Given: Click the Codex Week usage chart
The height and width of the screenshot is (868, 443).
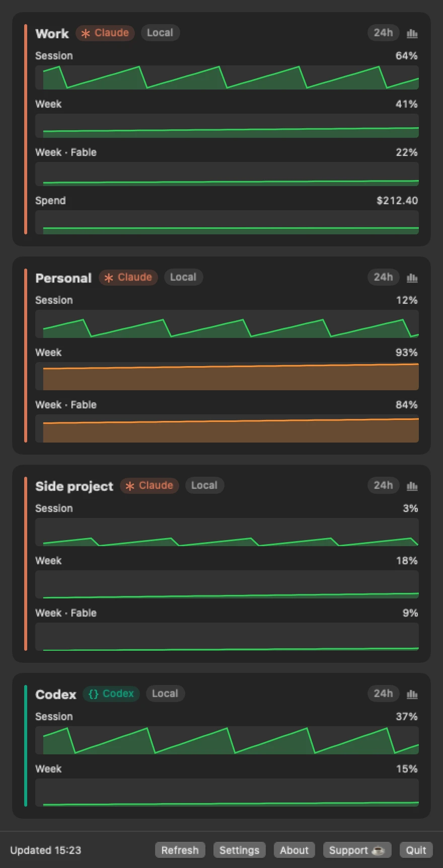Looking at the screenshot, I should coord(227,793).
